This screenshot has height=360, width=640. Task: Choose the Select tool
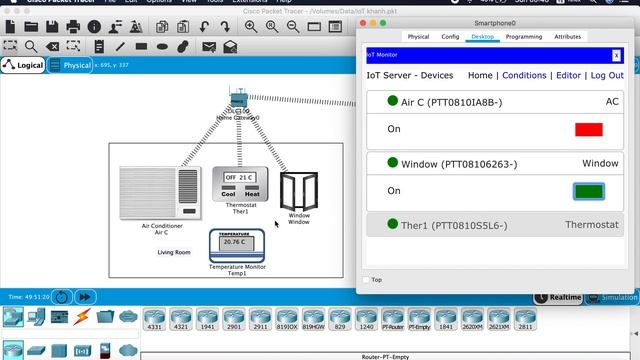(10, 46)
